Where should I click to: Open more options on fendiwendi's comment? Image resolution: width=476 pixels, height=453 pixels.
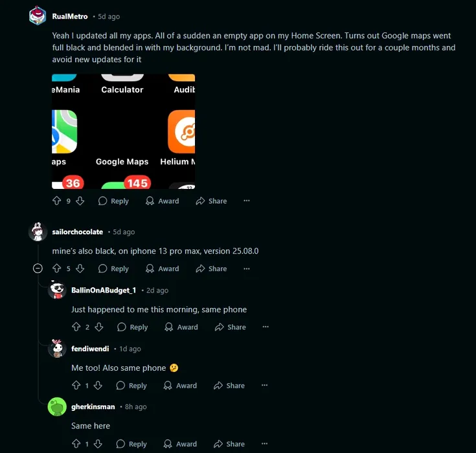(x=264, y=385)
